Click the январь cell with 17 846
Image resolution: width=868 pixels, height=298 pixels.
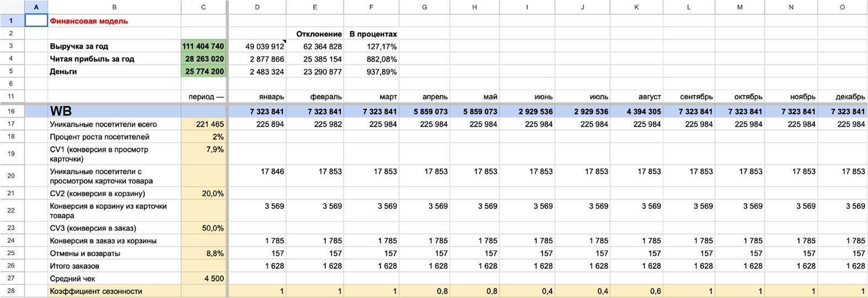click(x=258, y=176)
